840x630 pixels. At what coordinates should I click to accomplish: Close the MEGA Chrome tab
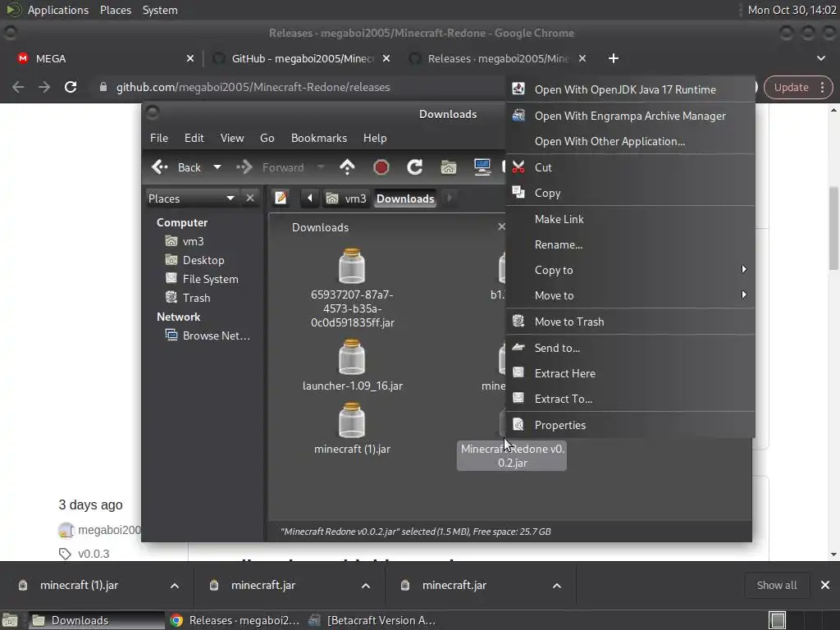[190, 58]
